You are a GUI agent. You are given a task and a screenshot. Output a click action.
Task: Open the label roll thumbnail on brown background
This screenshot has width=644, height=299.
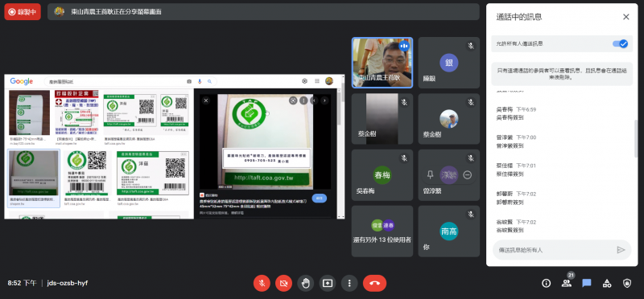click(29, 113)
